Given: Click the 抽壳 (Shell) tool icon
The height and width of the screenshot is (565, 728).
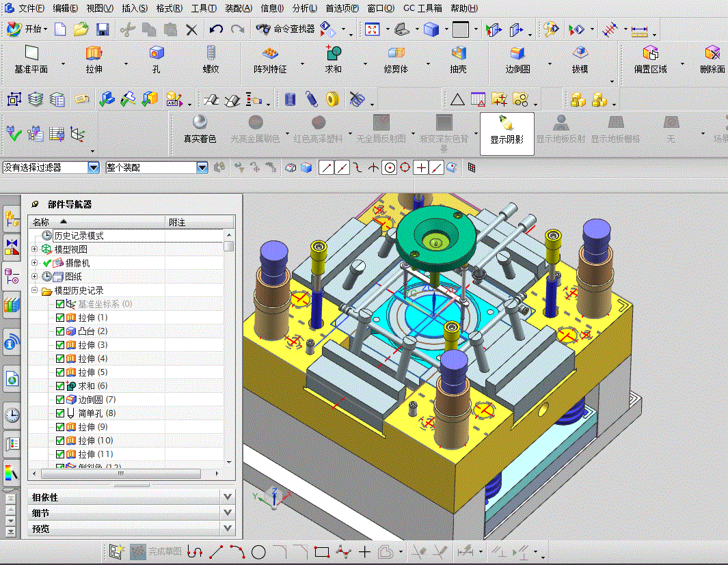Looking at the screenshot, I should [458, 53].
